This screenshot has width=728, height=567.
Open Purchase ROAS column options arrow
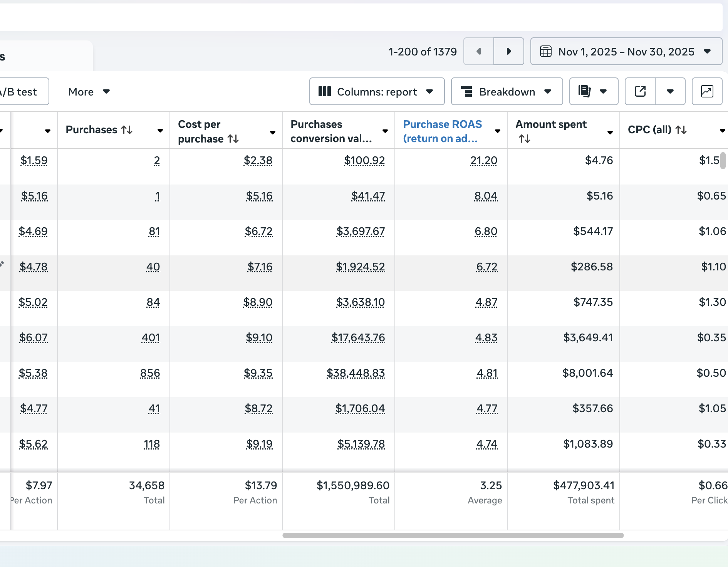pos(498,131)
